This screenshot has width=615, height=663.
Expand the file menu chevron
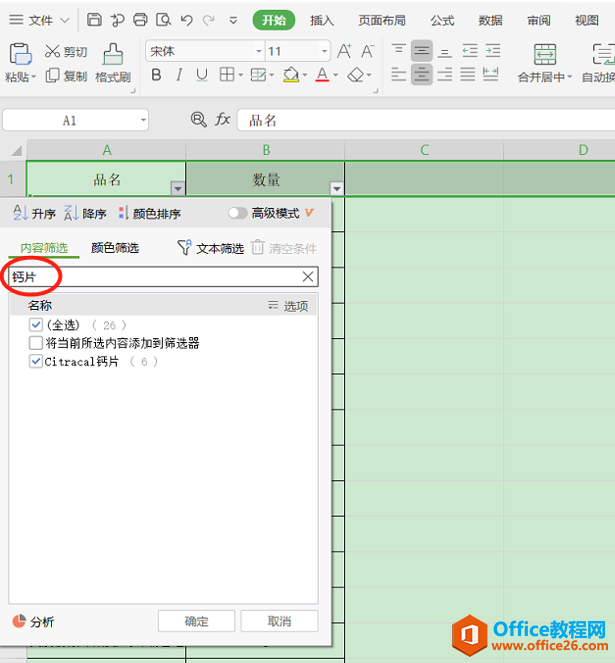pos(64,20)
